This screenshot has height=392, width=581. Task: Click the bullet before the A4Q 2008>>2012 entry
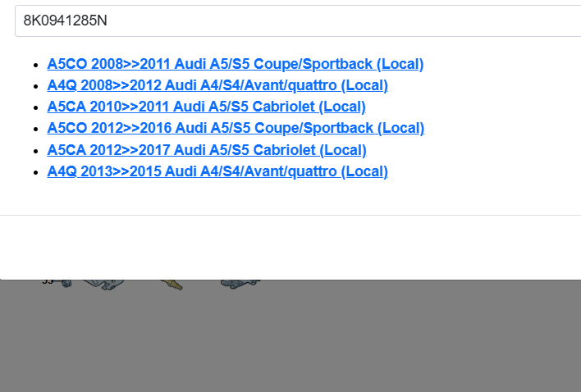(x=34, y=85)
